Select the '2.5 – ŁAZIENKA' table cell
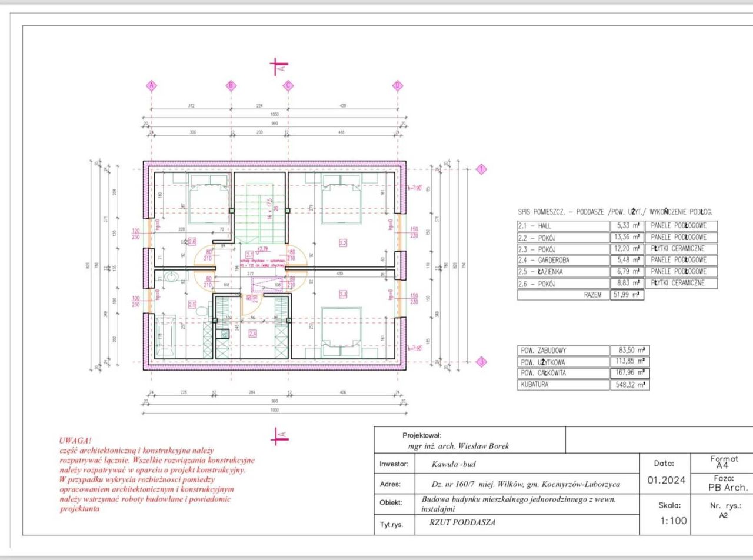Viewport: 753px width, 560px height. click(564, 272)
